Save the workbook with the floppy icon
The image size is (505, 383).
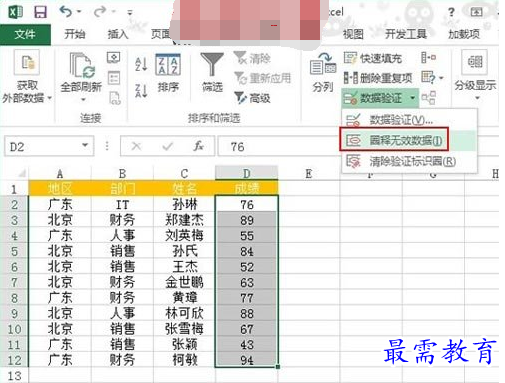[x=40, y=12]
